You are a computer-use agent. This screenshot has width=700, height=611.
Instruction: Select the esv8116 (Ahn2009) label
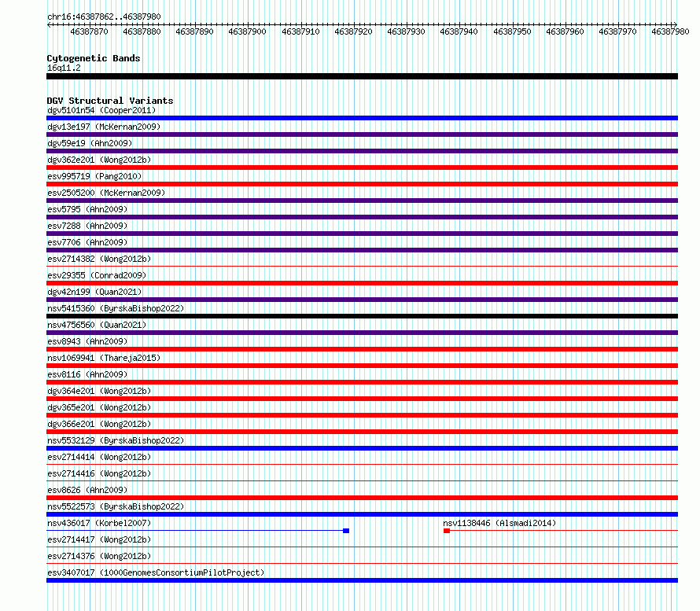(87, 374)
